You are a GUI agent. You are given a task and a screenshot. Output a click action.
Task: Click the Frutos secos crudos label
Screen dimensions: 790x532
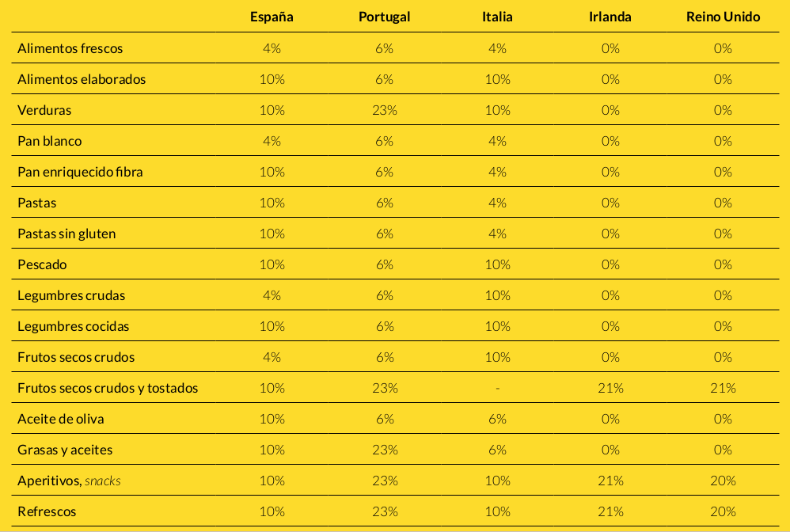(x=76, y=357)
